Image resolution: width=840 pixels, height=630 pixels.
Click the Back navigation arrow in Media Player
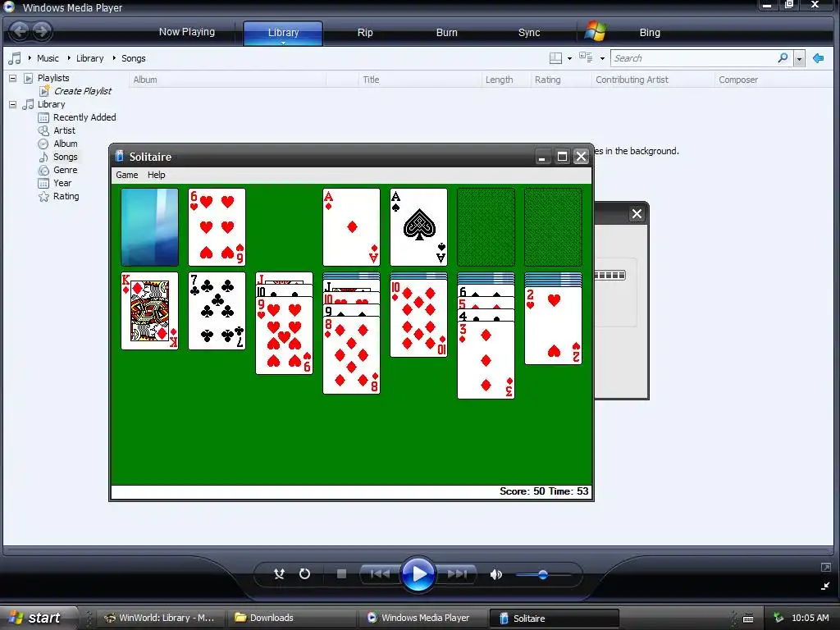point(20,31)
